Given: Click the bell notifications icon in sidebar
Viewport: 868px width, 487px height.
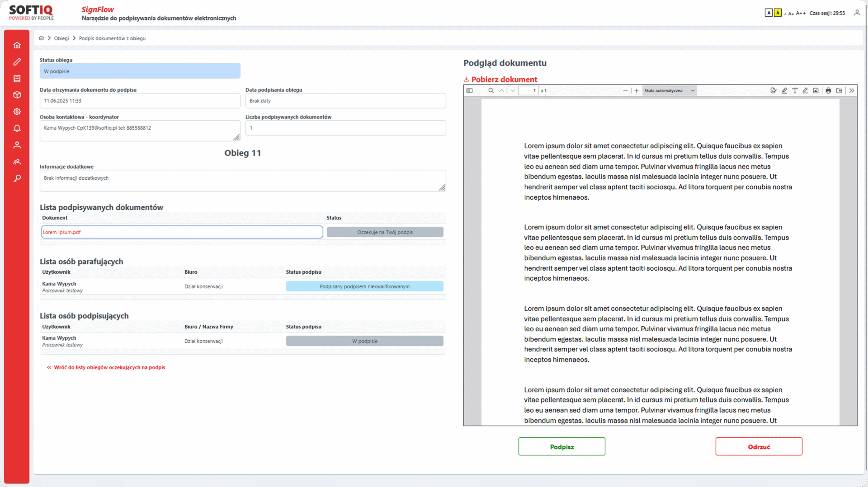Looking at the screenshot, I should click(x=17, y=128).
